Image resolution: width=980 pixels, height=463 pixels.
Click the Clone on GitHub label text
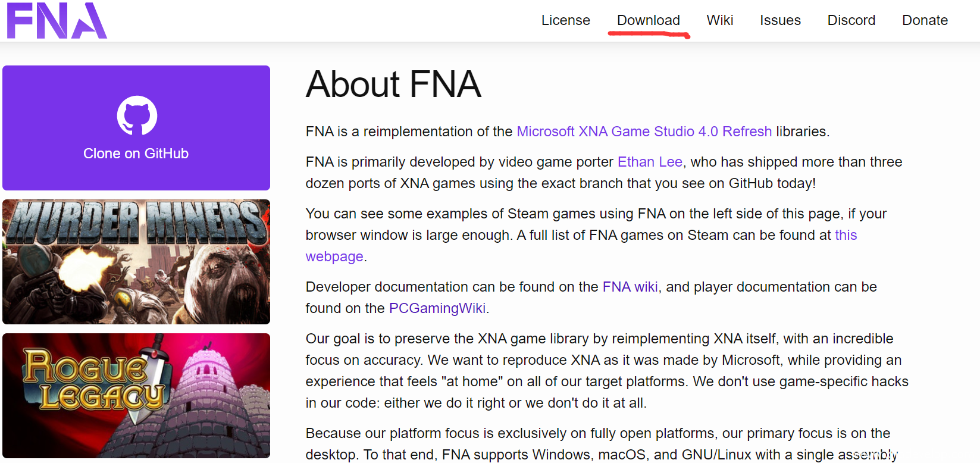coord(136,154)
